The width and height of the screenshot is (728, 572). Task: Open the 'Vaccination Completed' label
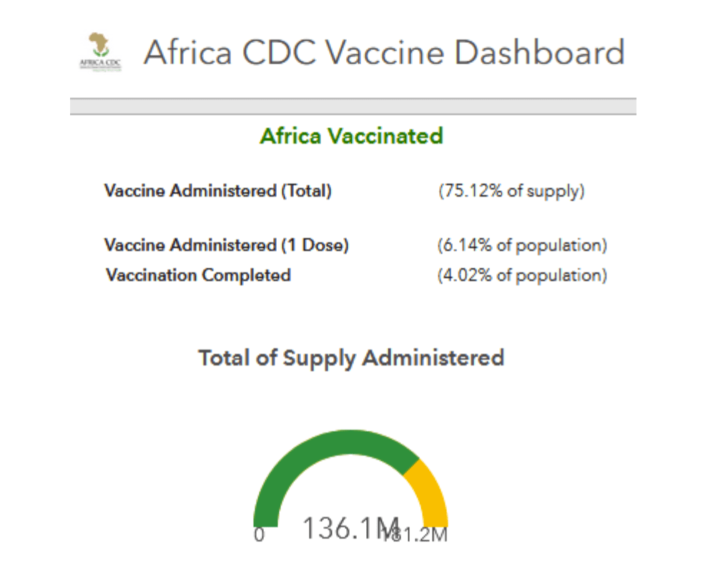coord(198,275)
